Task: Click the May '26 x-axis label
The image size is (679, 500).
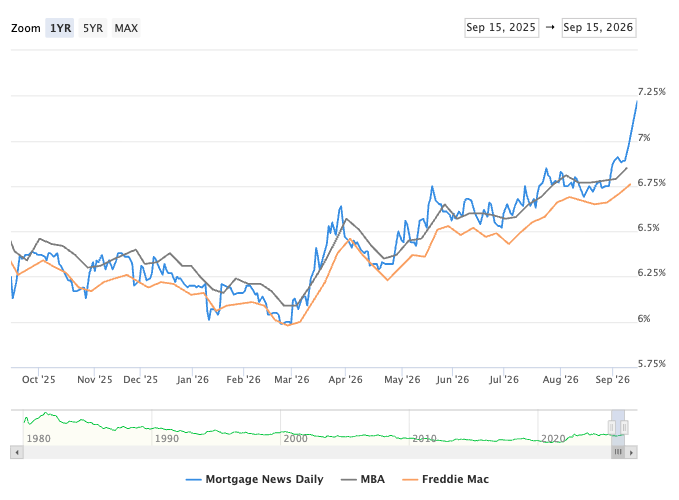Action: [402, 380]
